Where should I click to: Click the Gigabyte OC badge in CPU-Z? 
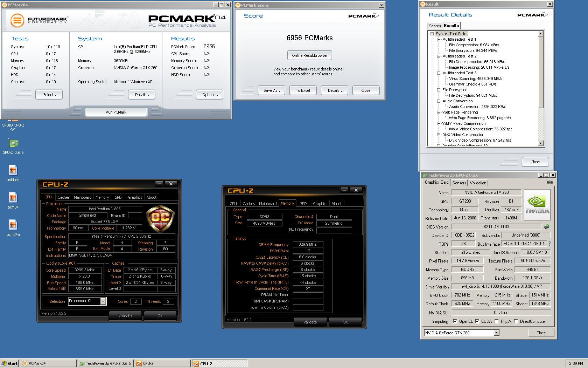click(x=160, y=219)
